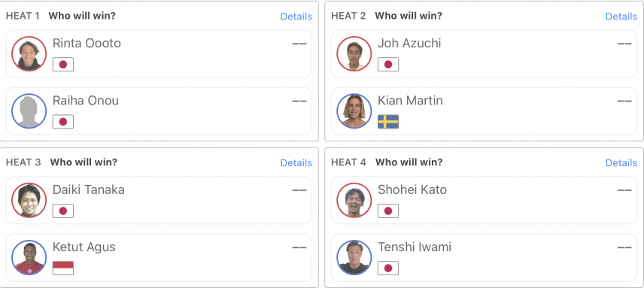Click Ketut Agus's profile photo

coord(29,258)
